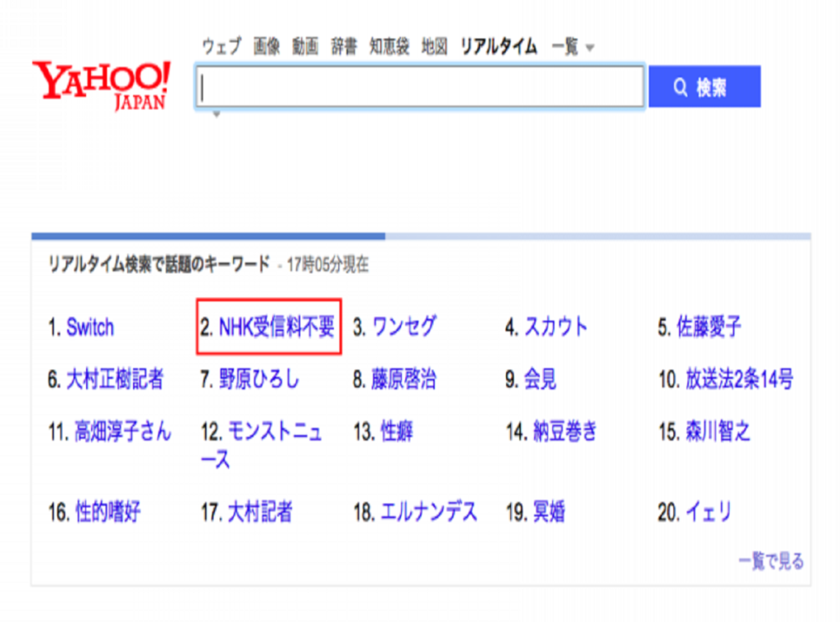Open the small arrow below search box
Viewport: 840px width, 622px height.
[x=217, y=115]
